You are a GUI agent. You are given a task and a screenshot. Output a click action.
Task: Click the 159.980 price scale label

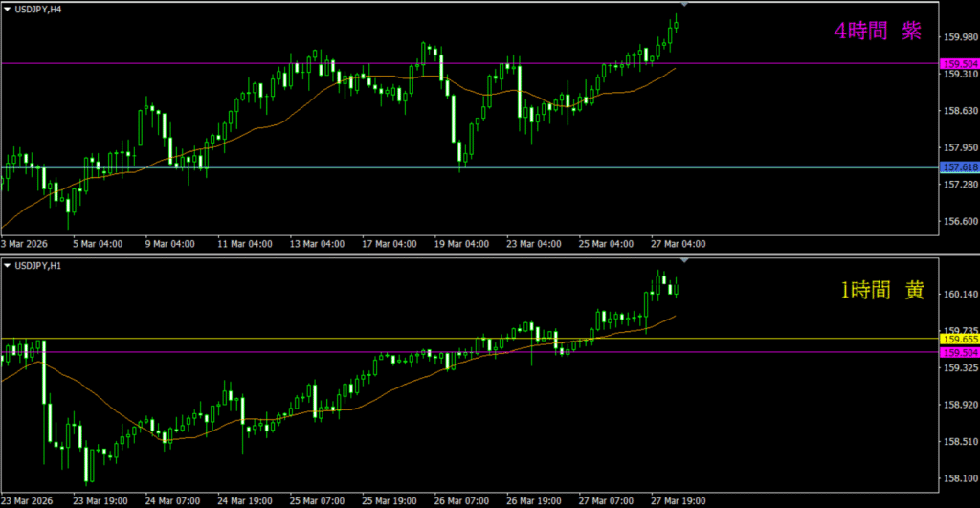tap(959, 38)
